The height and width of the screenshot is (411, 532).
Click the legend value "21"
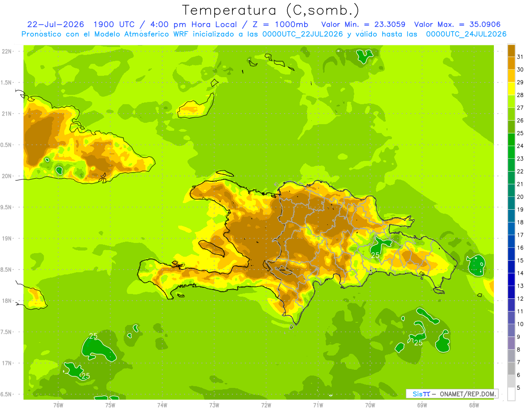pyautogui.click(x=520, y=184)
